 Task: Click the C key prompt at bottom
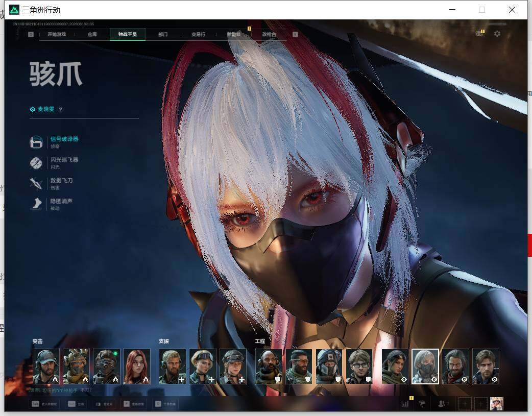pyautogui.click(x=165, y=404)
